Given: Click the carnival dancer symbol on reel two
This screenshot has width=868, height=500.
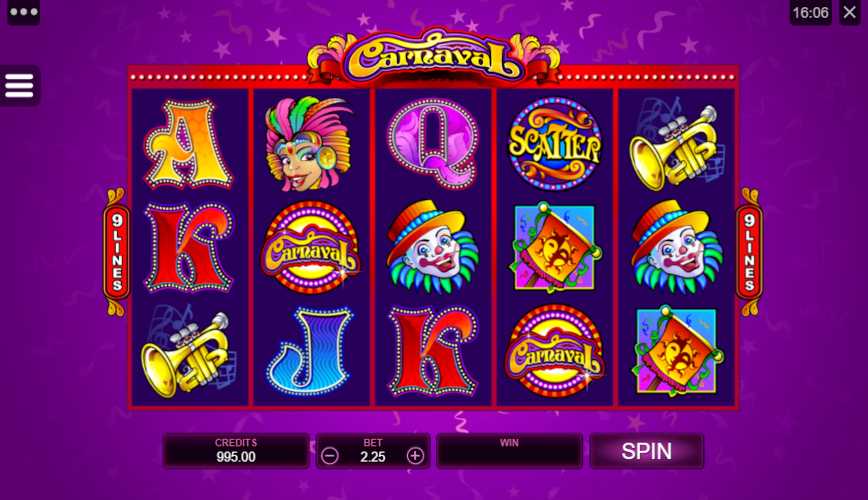Looking at the screenshot, I should (308, 144).
